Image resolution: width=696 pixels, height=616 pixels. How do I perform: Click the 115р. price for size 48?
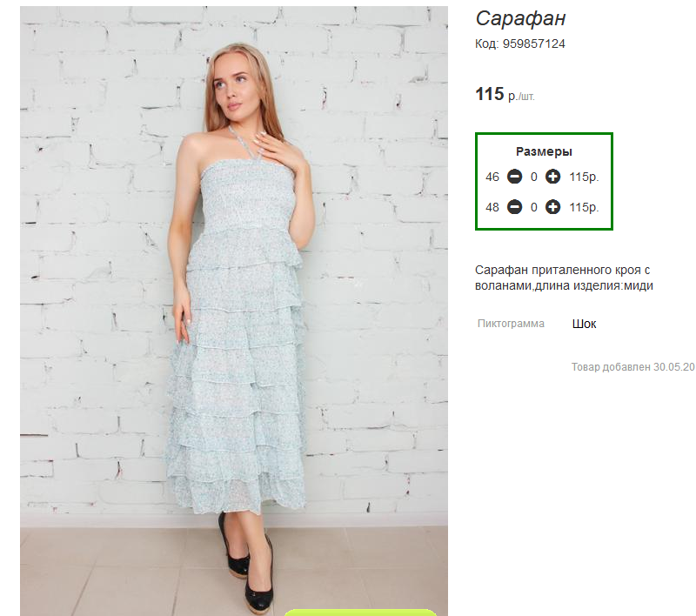coord(584,207)
